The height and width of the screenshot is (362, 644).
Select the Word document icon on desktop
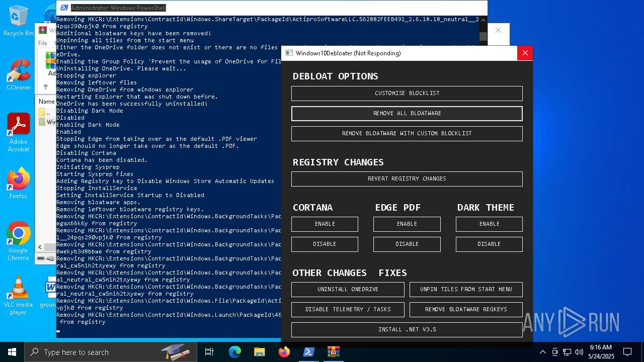click(51, 288)
